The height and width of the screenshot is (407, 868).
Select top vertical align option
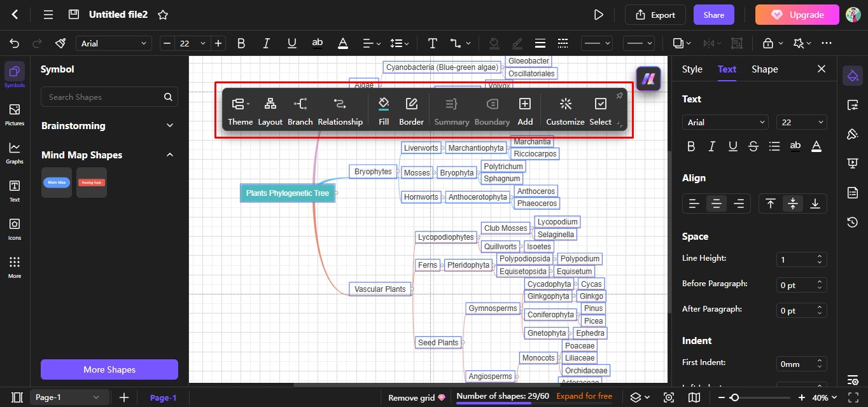pos(771,203)
